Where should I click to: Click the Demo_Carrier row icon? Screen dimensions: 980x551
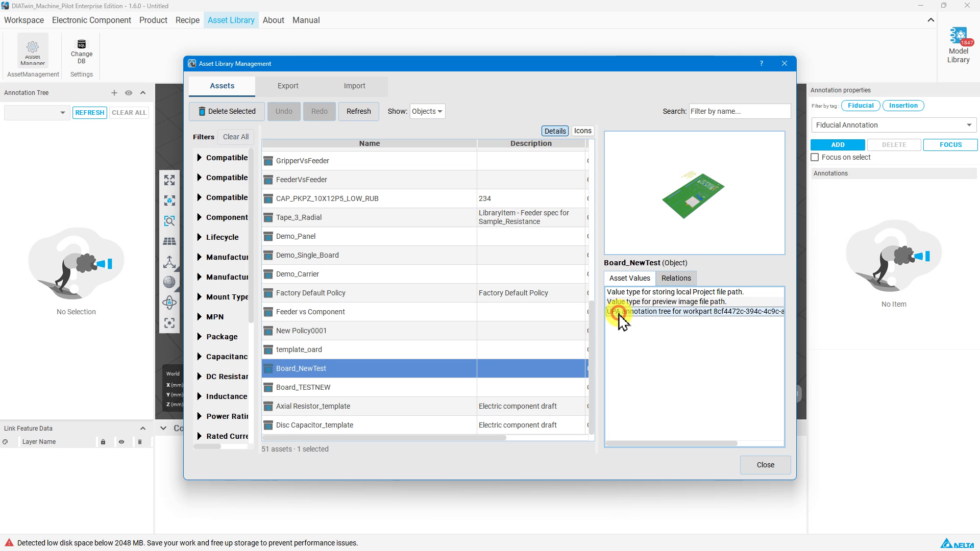coord(268,274)
